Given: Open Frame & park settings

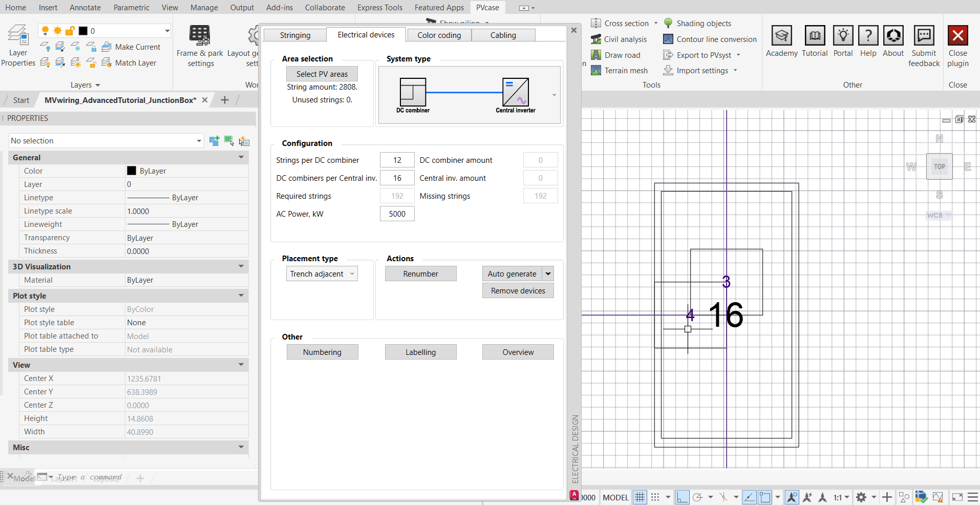Looking at the screenshot, I should point(200,46).
